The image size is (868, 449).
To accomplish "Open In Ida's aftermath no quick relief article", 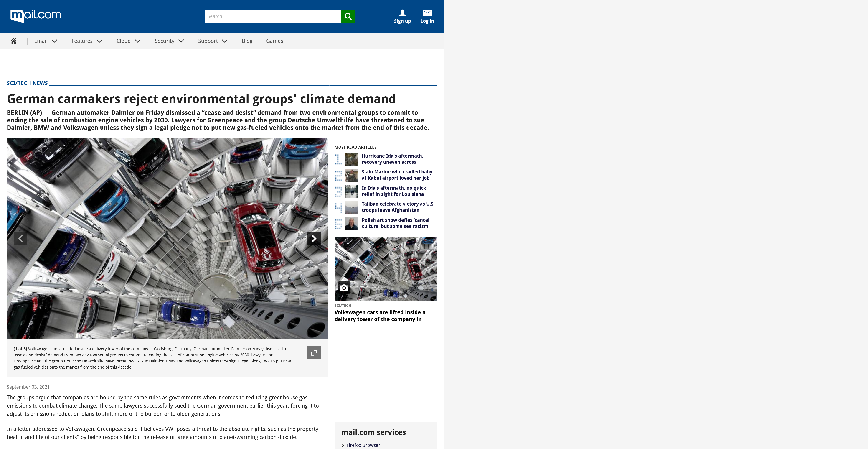I will tap(394, 191).
